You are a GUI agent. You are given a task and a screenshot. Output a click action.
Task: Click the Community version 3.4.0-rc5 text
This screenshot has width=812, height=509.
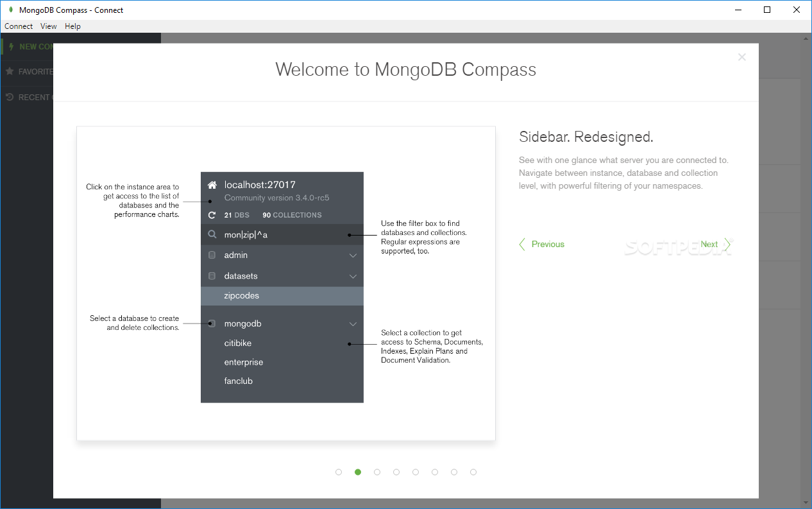point(276,198)
